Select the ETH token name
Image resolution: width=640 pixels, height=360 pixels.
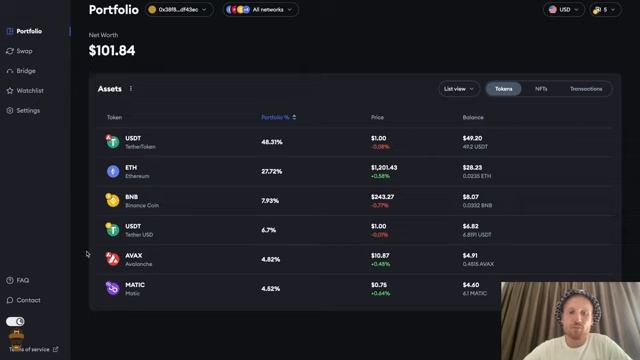tap(131, 167)
